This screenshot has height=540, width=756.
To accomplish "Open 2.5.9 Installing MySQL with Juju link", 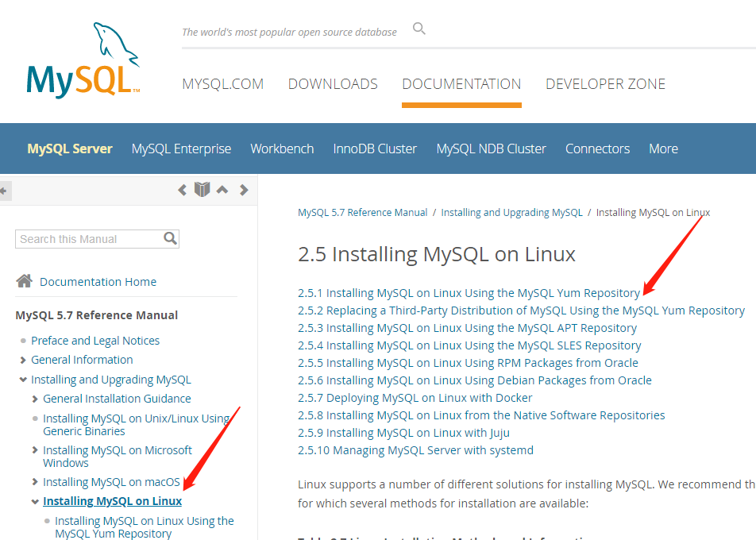I will tap(403, 433).
